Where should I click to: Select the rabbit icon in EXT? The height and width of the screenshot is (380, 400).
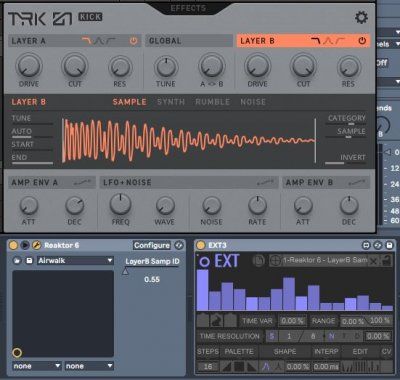pos(216,321)
